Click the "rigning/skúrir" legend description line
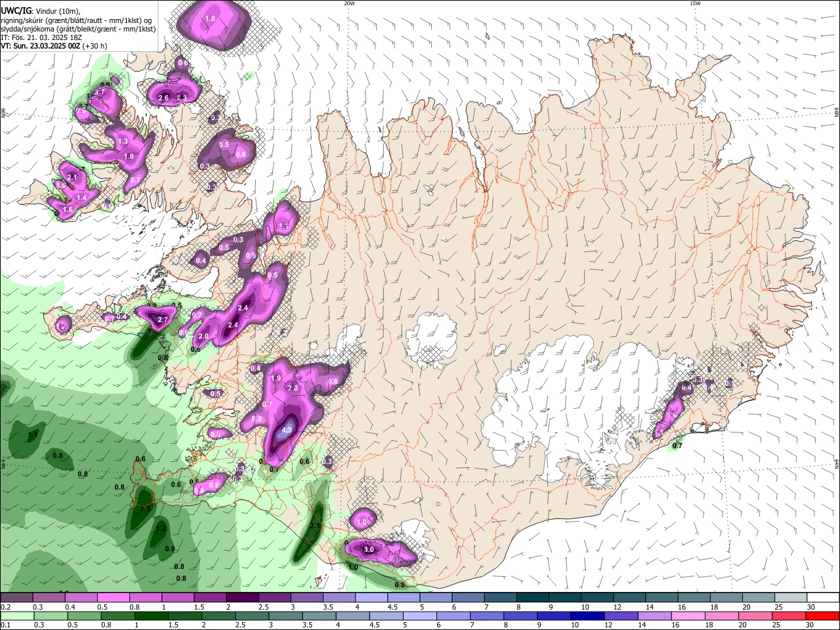 [x=77, y=20]
